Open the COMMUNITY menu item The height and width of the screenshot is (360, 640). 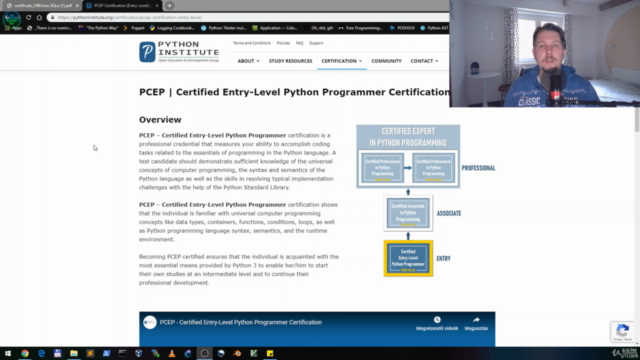click(387, 61)
